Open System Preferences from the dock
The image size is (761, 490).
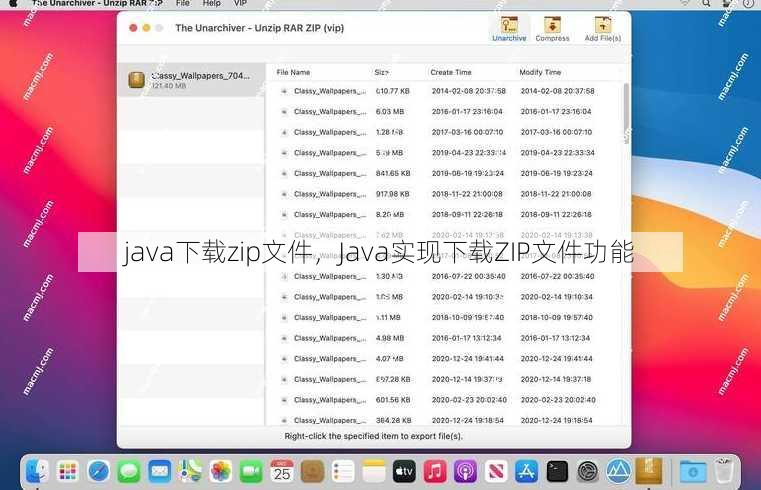click(x=588, y=471)
